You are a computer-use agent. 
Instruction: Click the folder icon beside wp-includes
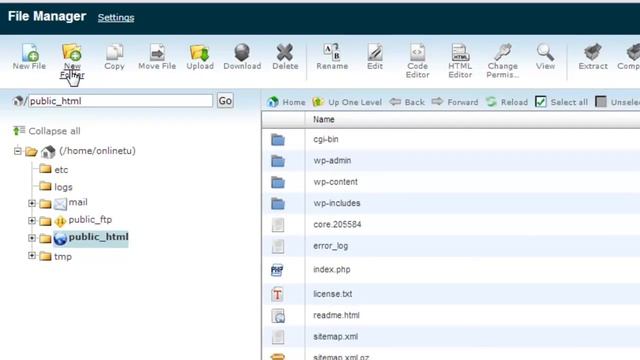tap(278, 203)
